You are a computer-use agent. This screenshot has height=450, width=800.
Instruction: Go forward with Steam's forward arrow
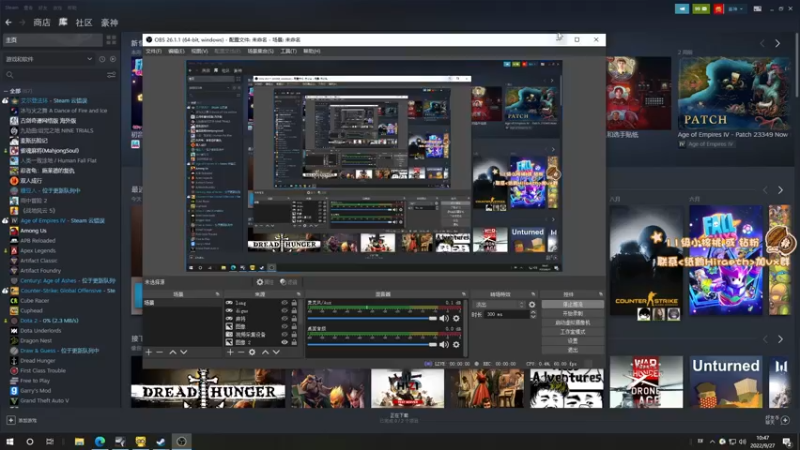[x=22, y=22]
